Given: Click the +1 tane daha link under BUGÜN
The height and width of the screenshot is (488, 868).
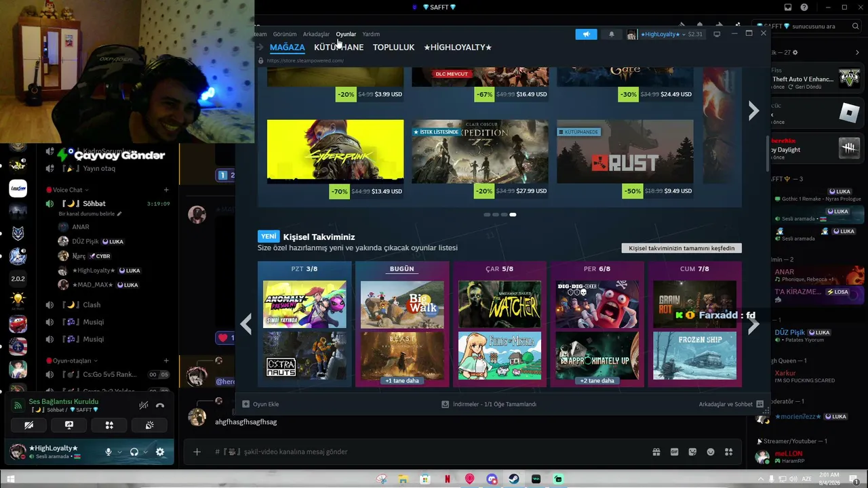Looking at the screenshot, I should pos(402,381).
